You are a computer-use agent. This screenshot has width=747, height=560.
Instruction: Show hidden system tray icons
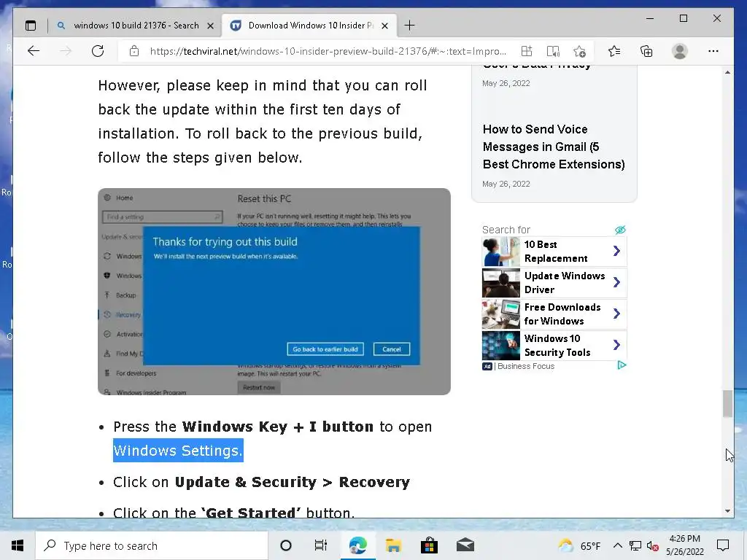point(617,545)
